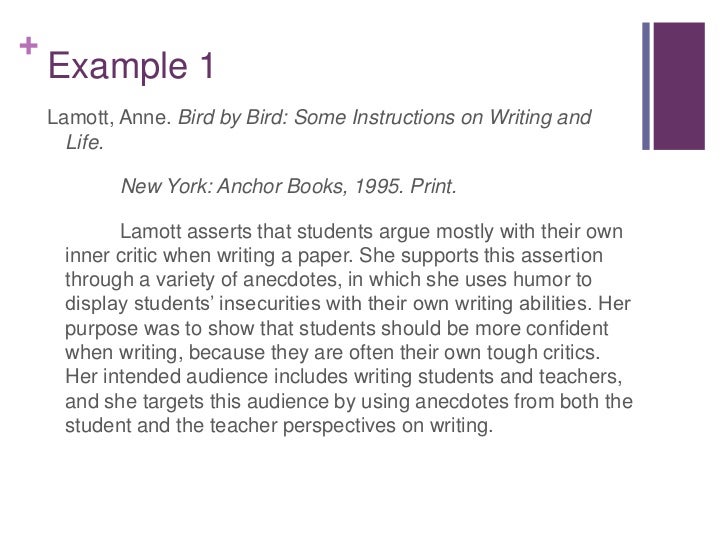The image size is (728, 546).
Task: Click the line starting 'when writing, because they'
Action: click(x=332, y=352)
